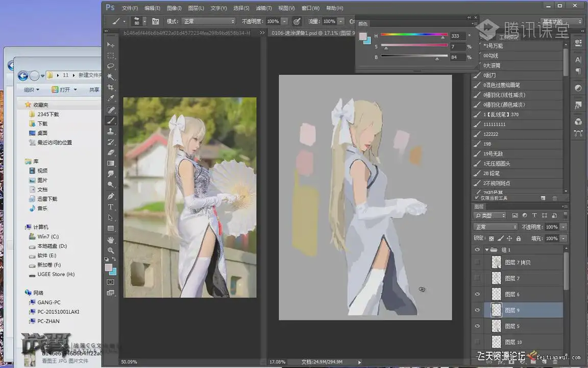Click the lock-all padlock icon in Layers
The height and width of the screenshot is (368, 588).
(x=519, y=239)
